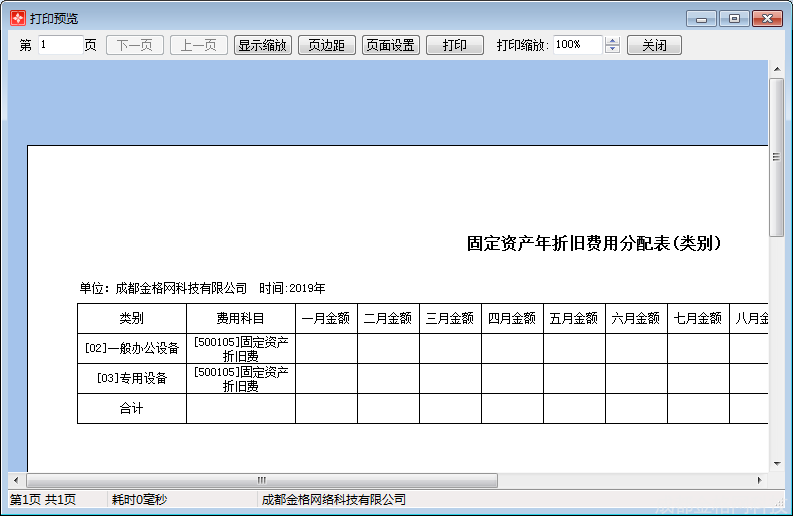Click the vertical scrollbar down arrow
This screenshot has width=793, height=516.
(776, 464)
